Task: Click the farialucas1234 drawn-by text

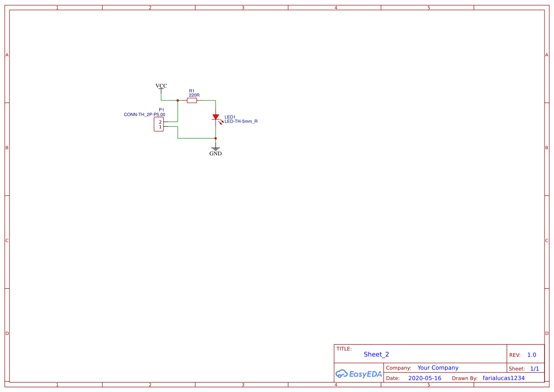Action: [x=504, y=378]
